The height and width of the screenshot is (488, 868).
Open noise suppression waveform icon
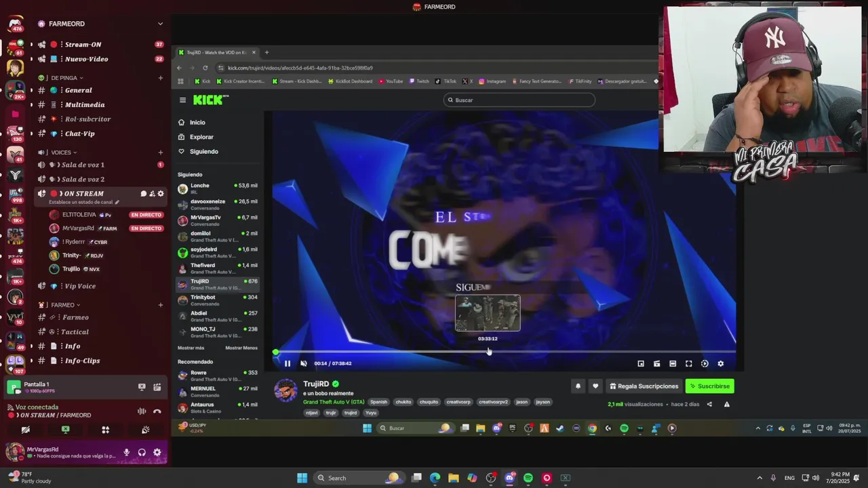pos(142,411)
